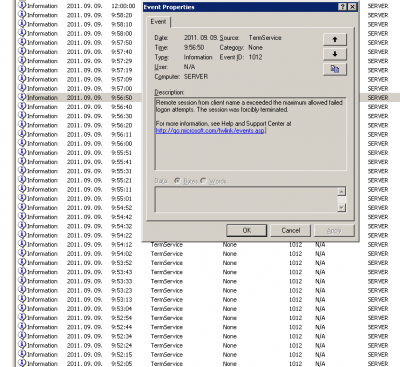The height and width of the screenshot is (367, 400).
Task: Show next event with down arrow button
Action: pyautogui.click(x=335, y=54)
